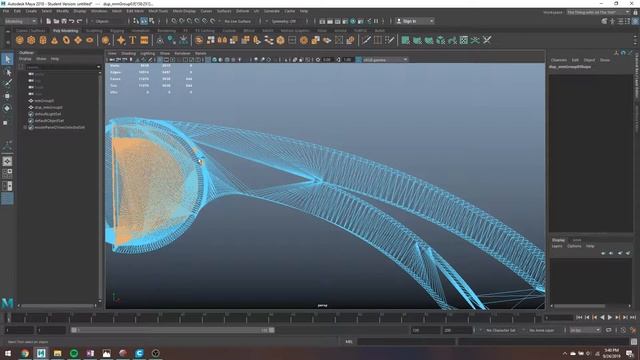640x360 pixels.
Task: Create a polygon disc from shelf
Action: pos(90,40)
